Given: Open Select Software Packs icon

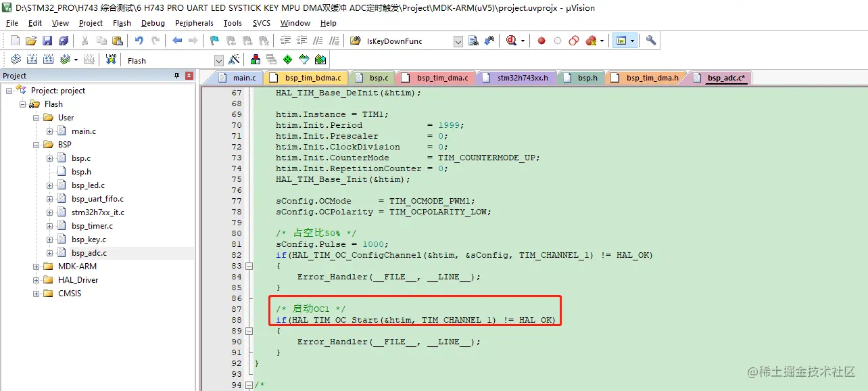Looking at the screenshot, I should pos(304,60).
